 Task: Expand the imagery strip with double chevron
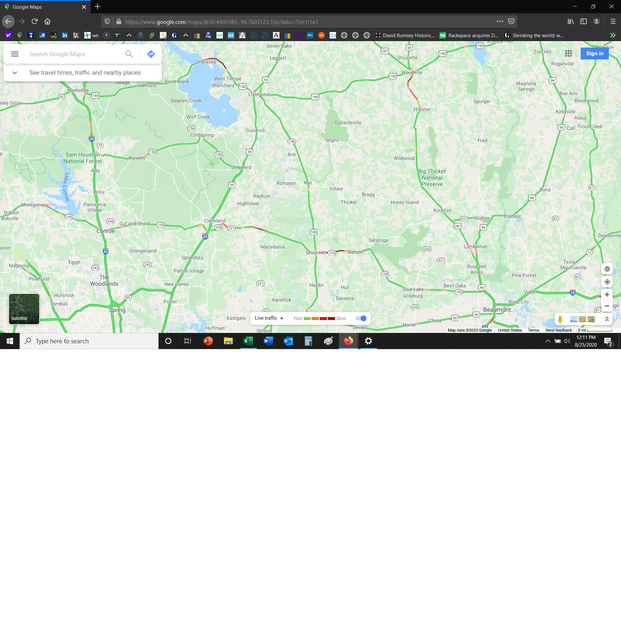(x=607, y=319)
